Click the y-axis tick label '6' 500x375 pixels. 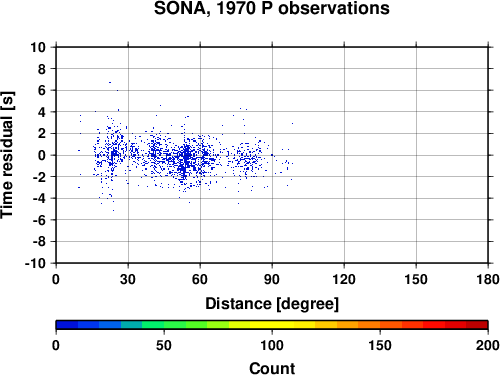pos(42,90)
